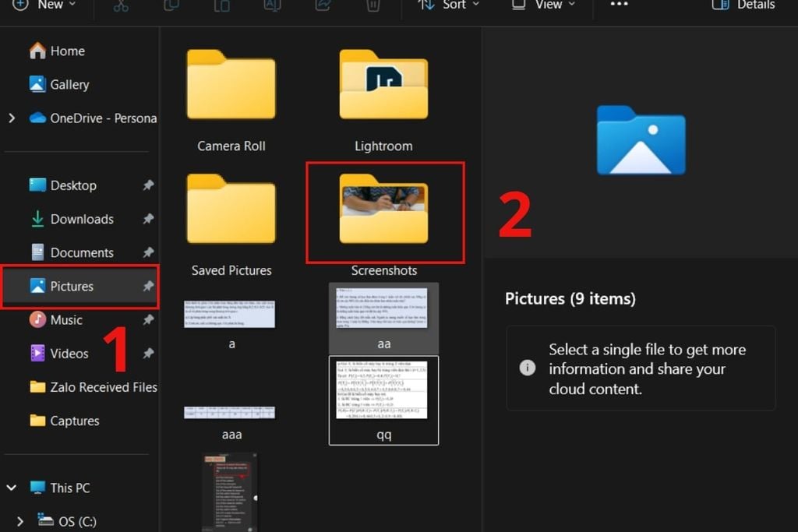The width and height of the screenshot is (798, 532).
Task: Open the View dropdown
Action: click(x=543, y=5)
